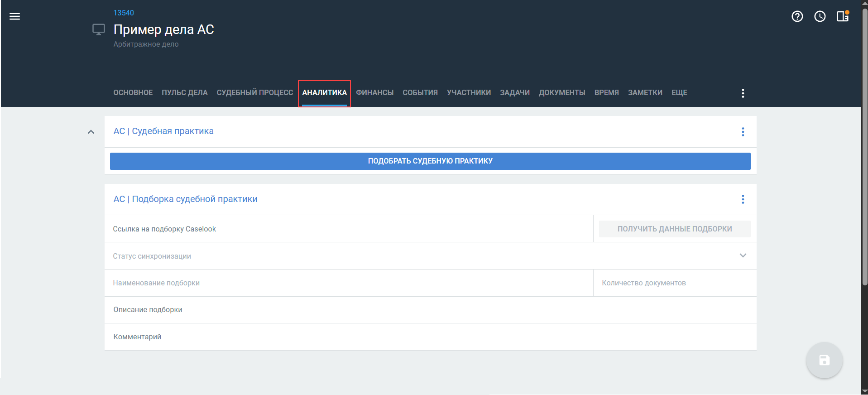
Task: Click Подобрать судебную практику button
Action: (x=430, y=161)
